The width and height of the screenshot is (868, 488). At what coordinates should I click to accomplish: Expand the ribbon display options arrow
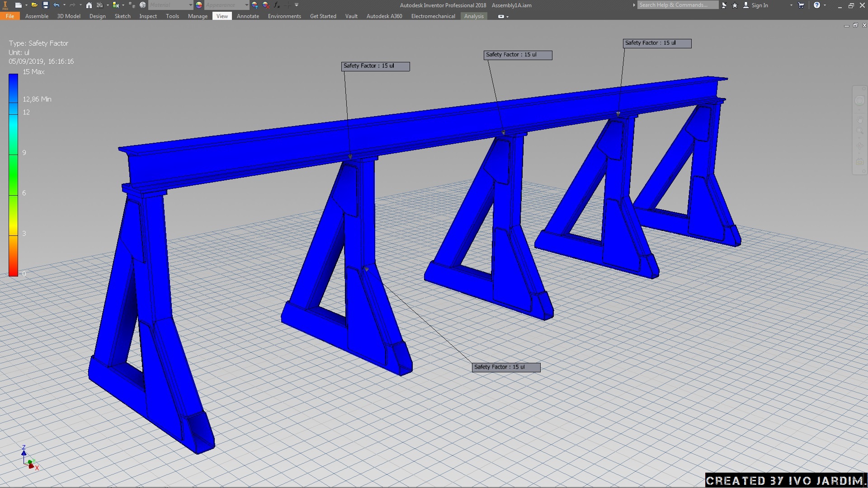(507, 16)
